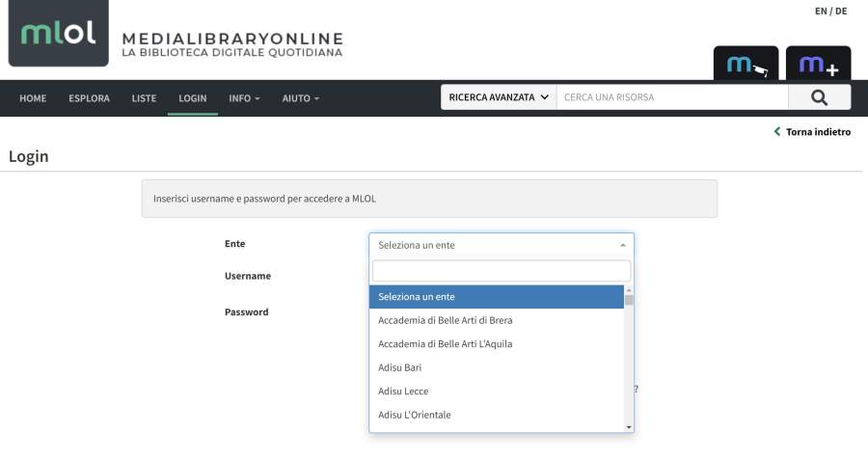Switch language to DE
The image size is (868, 459).
(841, 12)
